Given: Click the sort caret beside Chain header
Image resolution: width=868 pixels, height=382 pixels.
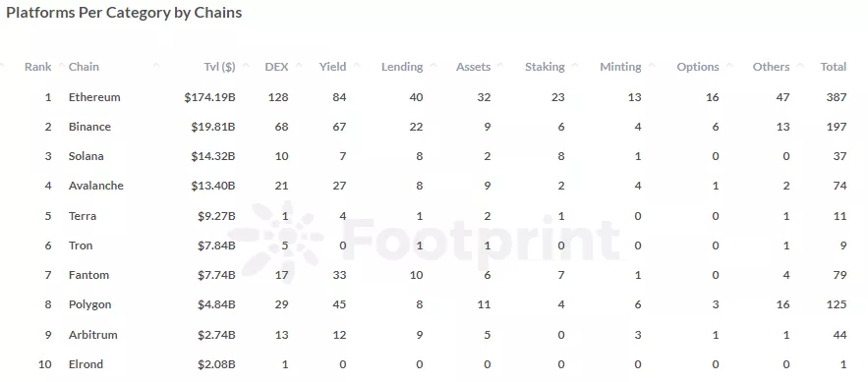Looking at the screenshot, I should click(x=156, y=65).
